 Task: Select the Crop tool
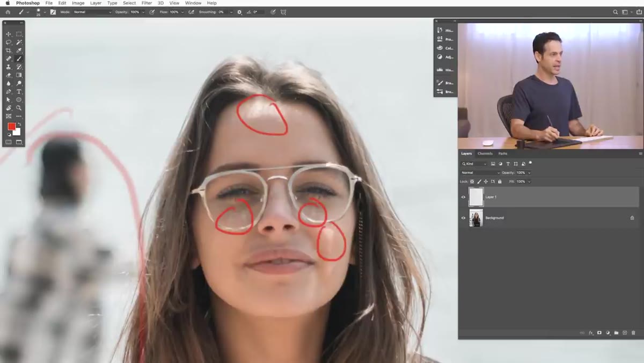coord(9,50)
